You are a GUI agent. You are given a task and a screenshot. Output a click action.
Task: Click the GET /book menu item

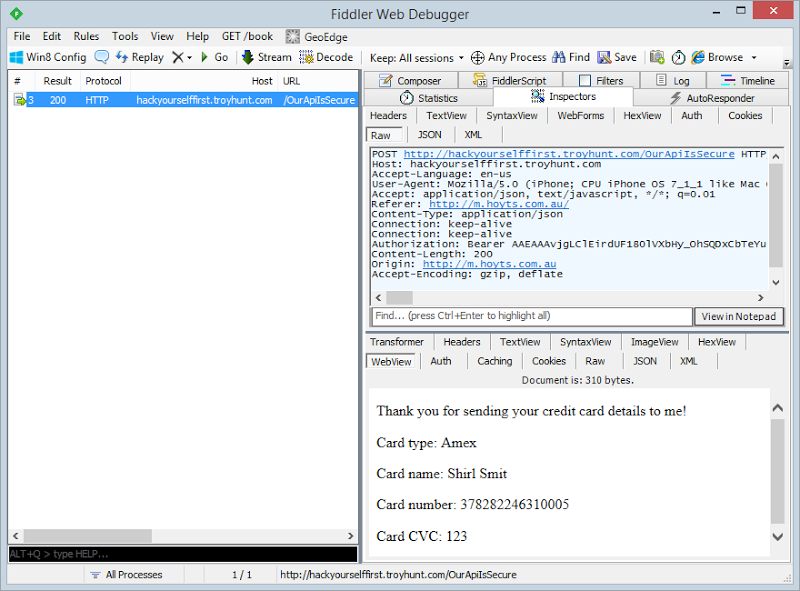tap(247, 36)
